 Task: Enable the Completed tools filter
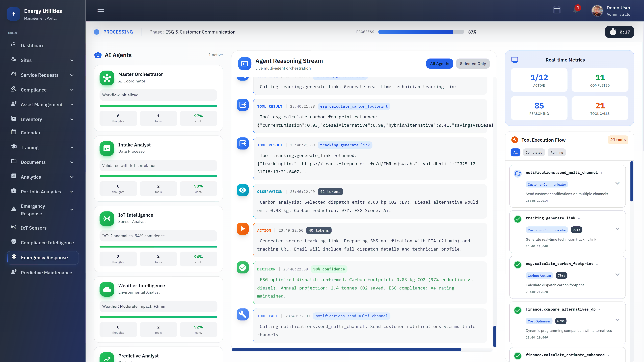[x=534, y=152]
